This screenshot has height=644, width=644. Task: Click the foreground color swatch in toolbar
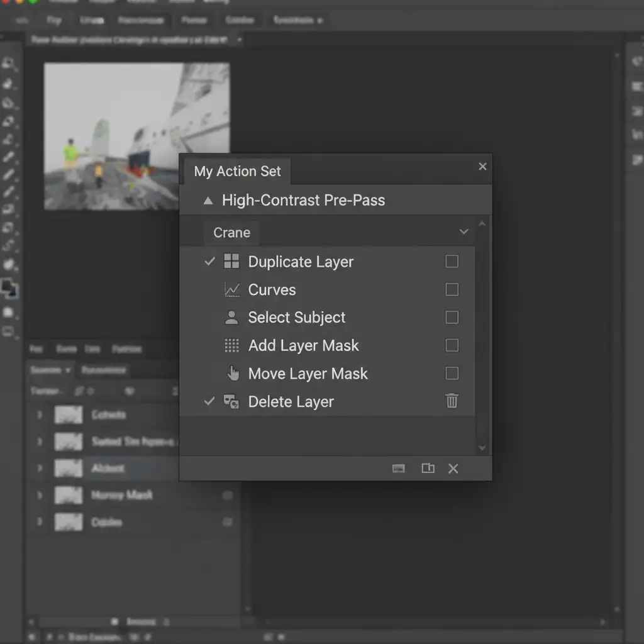pyautogui.click(x=8, y=286)
